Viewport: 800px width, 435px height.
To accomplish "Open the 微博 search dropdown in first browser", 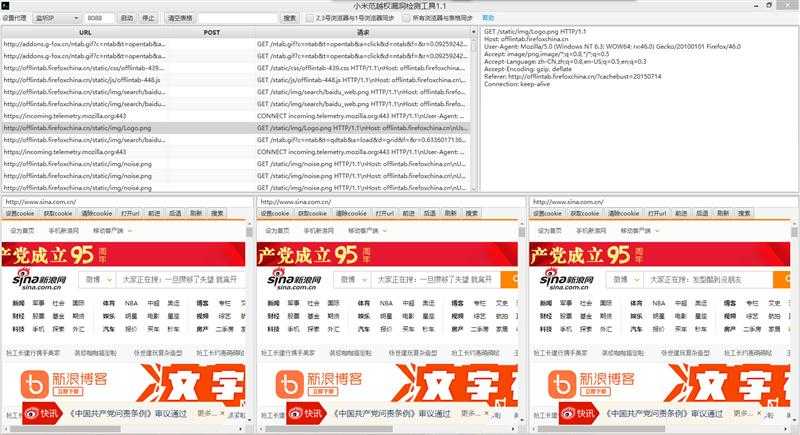I will coord(97,279).
